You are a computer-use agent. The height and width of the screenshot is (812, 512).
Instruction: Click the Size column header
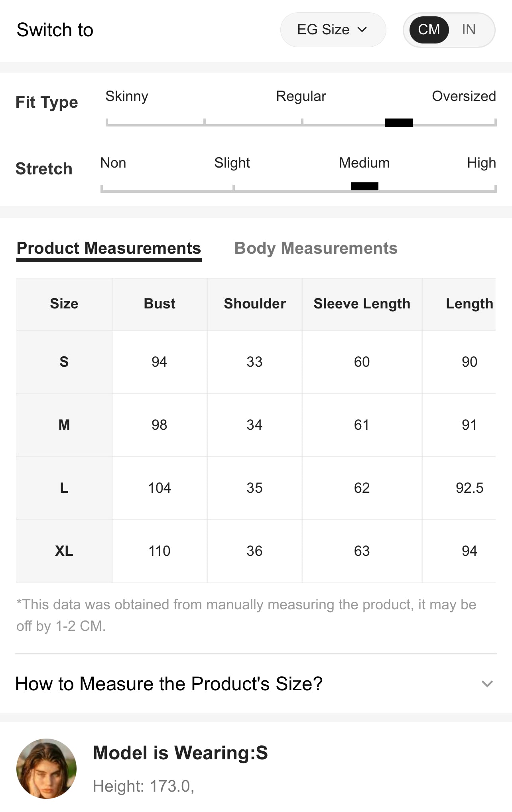64,304
